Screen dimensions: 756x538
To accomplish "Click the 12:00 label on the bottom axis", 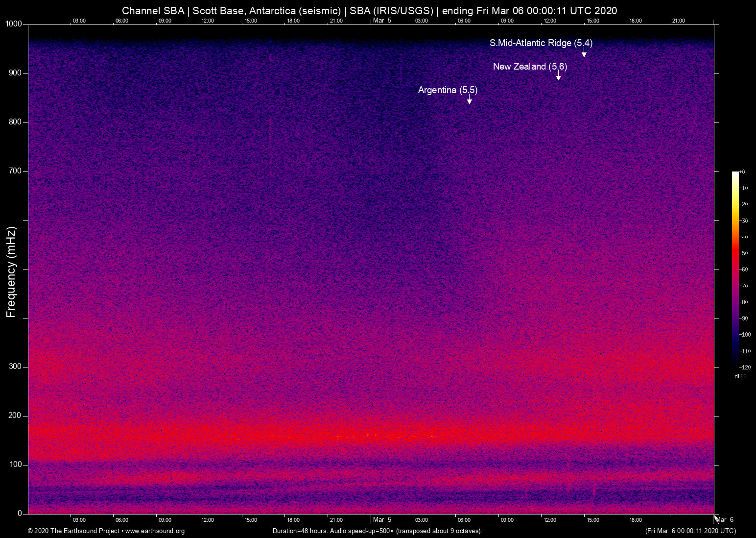I will point(208,520).
